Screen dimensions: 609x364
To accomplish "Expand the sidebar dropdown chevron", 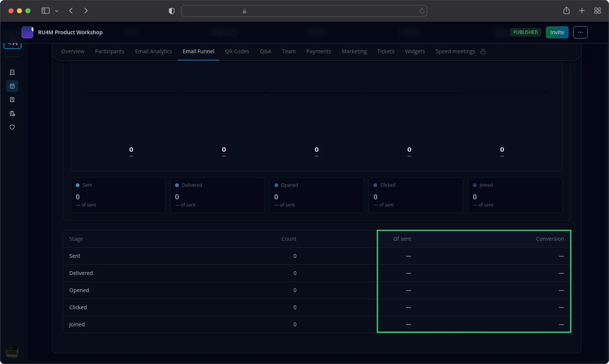I will [57, 11].
